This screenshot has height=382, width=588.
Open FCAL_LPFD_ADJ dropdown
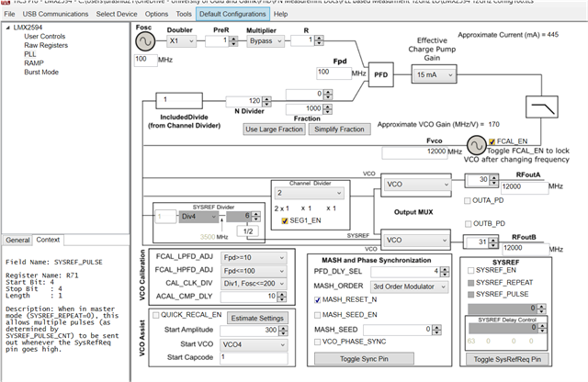tap(254, 257)
